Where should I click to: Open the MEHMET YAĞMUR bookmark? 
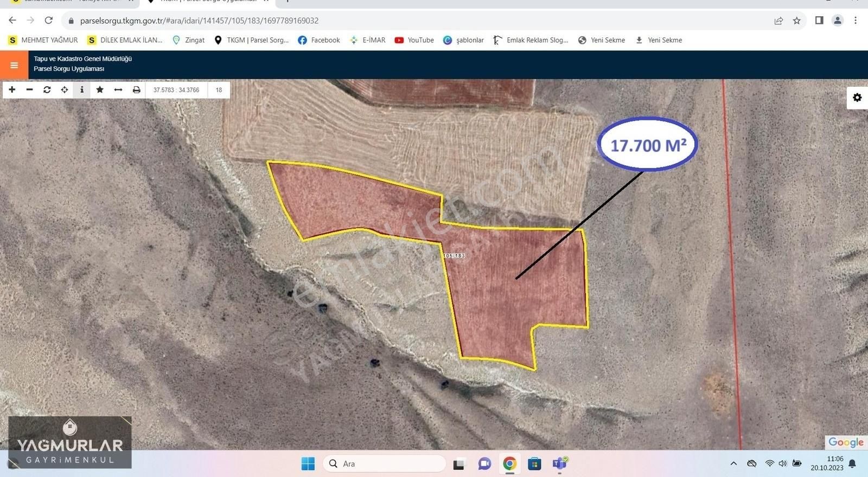[x=43, y=40]
